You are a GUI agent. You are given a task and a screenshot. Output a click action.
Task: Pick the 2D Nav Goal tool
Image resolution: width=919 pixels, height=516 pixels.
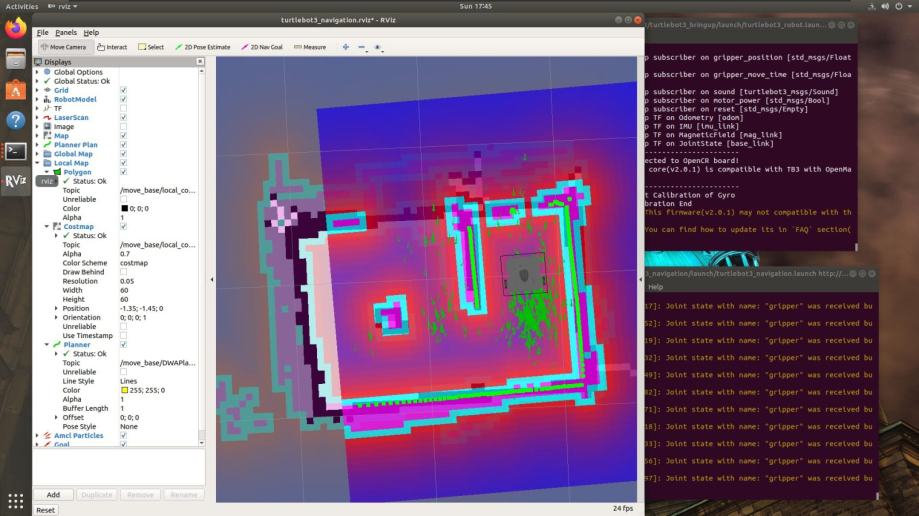pos(263,47)
